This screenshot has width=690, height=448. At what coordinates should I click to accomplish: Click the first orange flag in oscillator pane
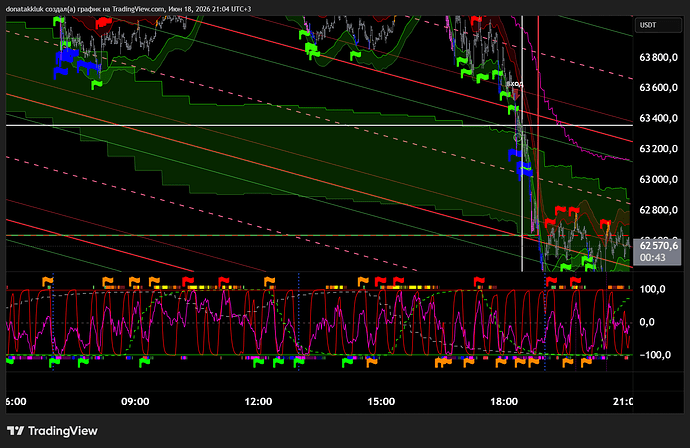(47, 281)
